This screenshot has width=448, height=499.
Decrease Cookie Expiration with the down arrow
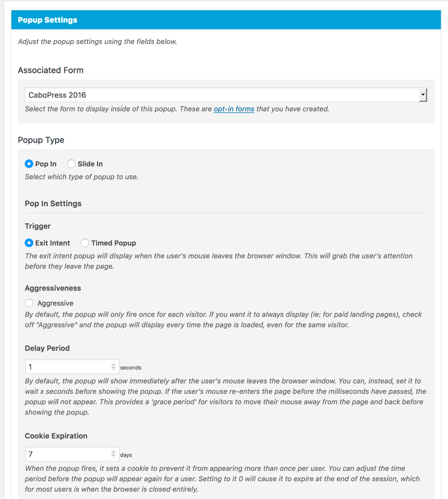pos(113,456)
